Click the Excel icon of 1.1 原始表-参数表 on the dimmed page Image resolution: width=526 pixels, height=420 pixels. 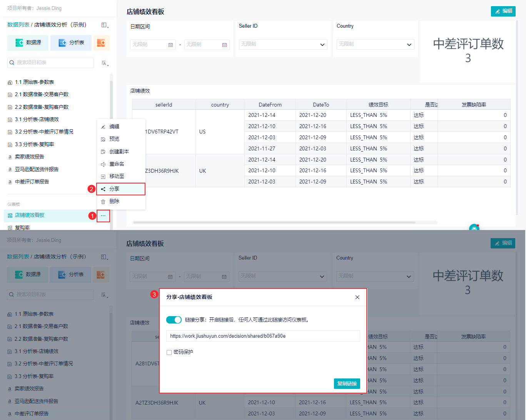10,314
